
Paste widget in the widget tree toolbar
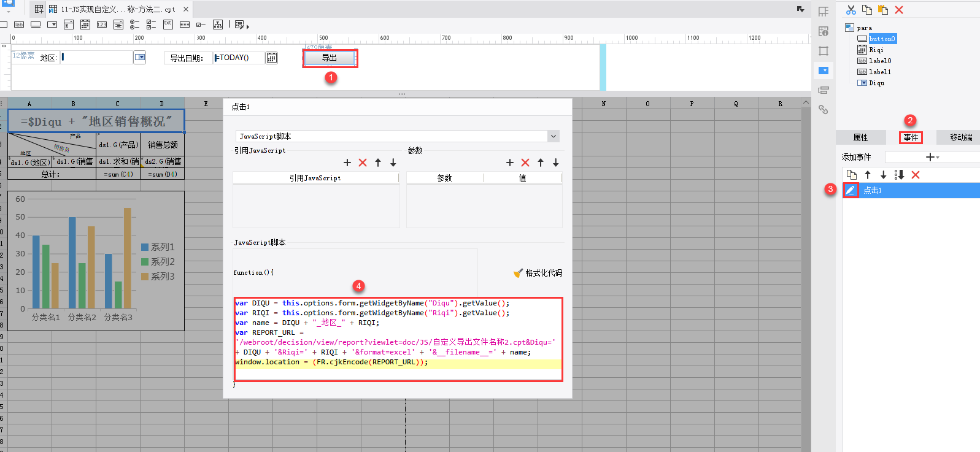883,10
